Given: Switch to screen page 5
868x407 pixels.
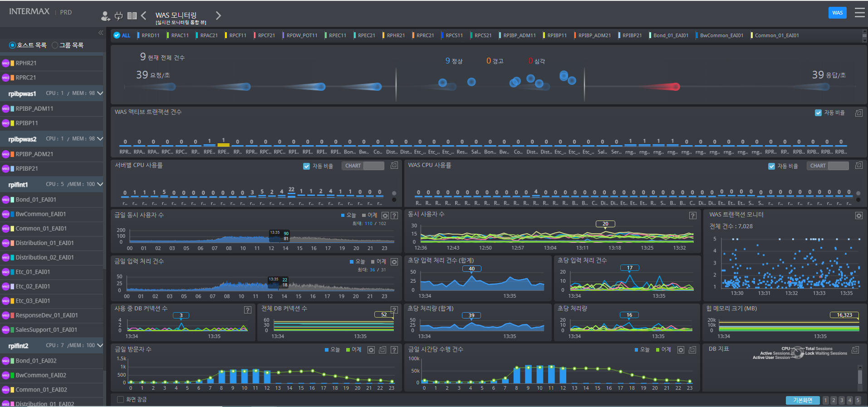Looking at the screenshot, I should [x=858, y=400].
